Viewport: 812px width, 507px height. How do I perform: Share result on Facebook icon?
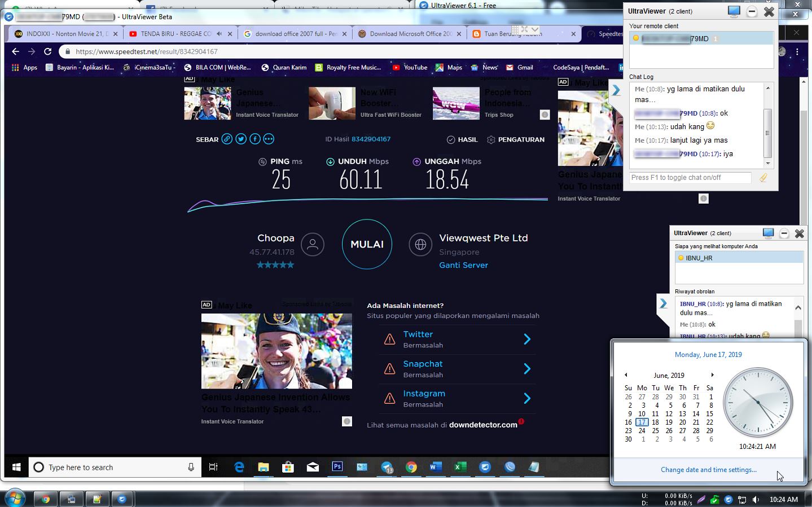254,139
